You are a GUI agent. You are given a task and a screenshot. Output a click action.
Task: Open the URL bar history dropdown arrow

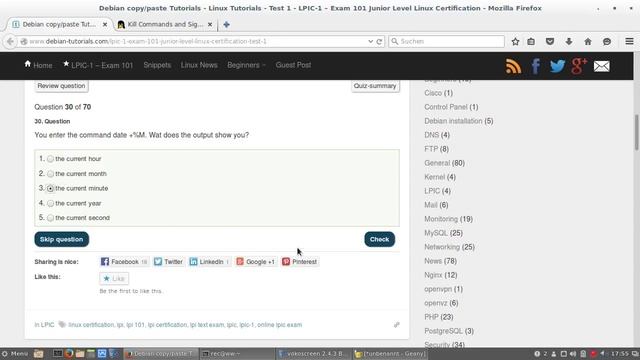(x=370, y=41)
